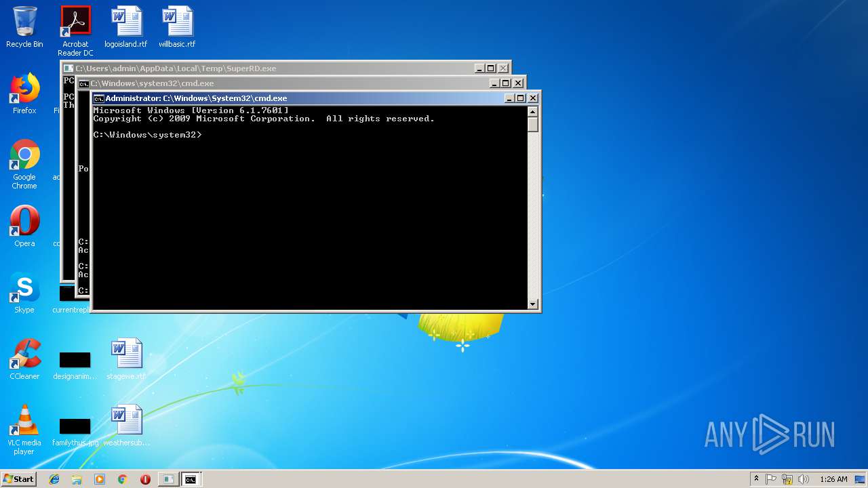Activate the middle system32\cmd.exe window title
Viewport: 868px width, 488px height.
285,83
